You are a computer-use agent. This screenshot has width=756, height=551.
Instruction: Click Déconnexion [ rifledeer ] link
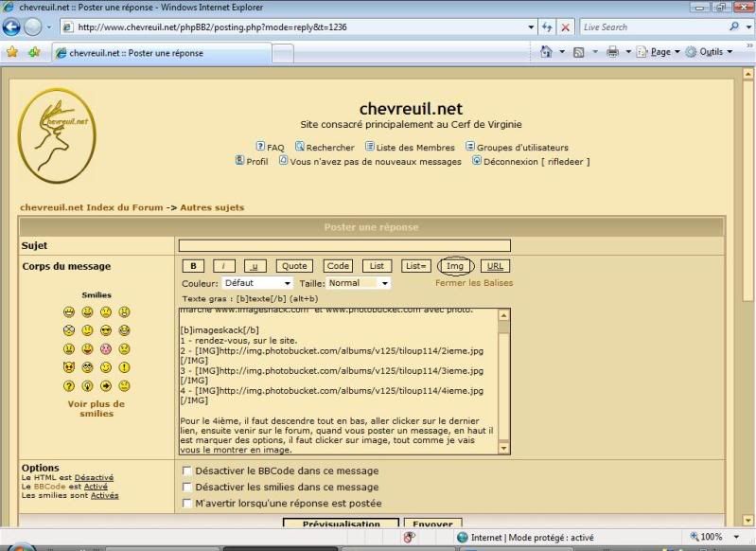point(536,162)
